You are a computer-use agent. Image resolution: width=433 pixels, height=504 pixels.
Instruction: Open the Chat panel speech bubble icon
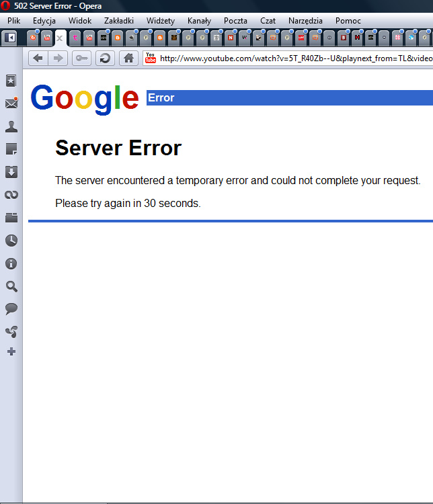11,308
